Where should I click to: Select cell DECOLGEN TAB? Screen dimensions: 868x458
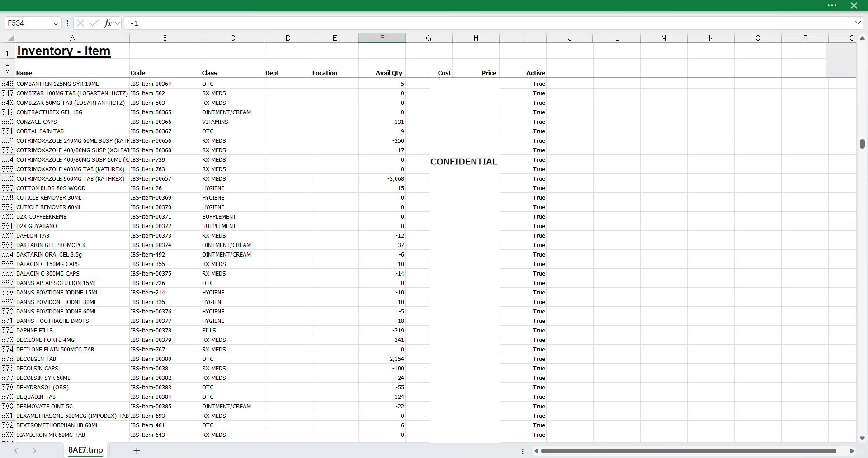(72, 359)
